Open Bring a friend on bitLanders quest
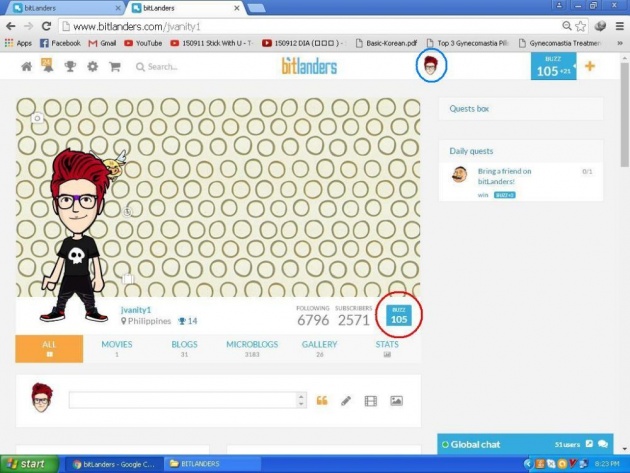The height and width of the screenshot is (473, 630). pyautogui.click(x=504, y=176)
